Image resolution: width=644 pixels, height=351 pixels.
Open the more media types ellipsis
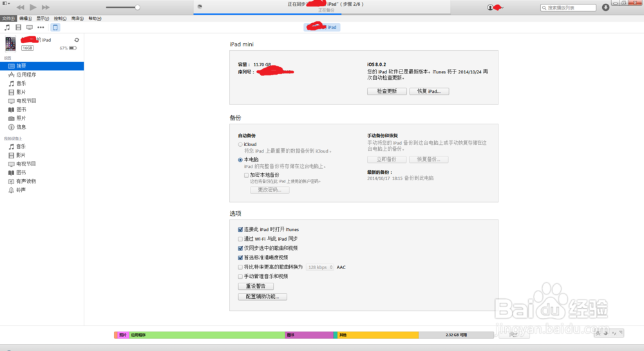(41, 28)
